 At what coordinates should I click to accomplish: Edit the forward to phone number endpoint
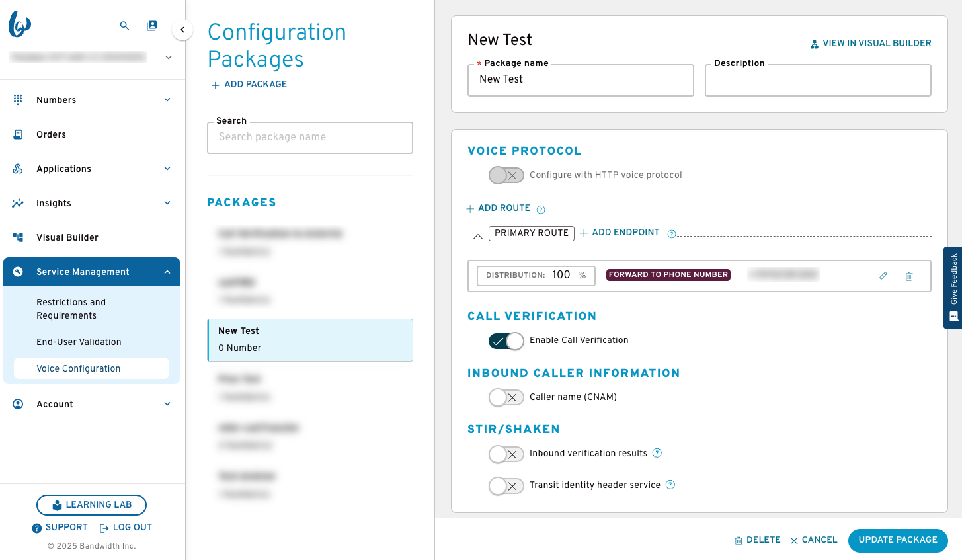[883, 276]
